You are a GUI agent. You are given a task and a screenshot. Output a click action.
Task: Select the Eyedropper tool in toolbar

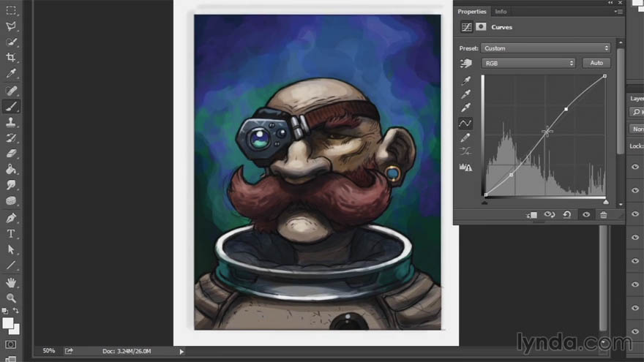tap(11, 73)
